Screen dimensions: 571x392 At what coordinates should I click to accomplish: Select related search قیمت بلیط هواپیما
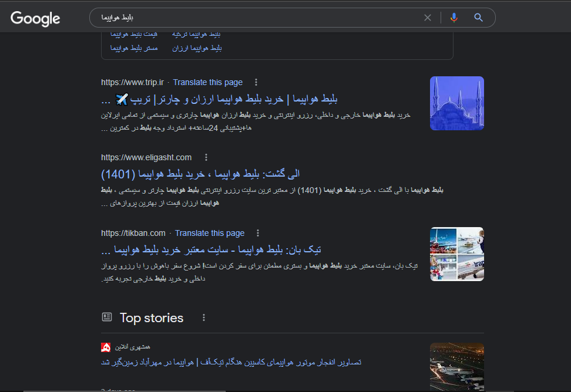tap(134, 35)
